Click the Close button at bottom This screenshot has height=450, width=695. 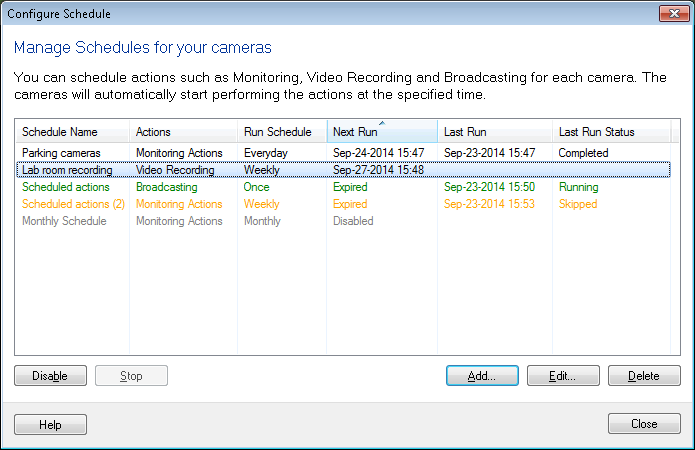[x=644, y=424]
